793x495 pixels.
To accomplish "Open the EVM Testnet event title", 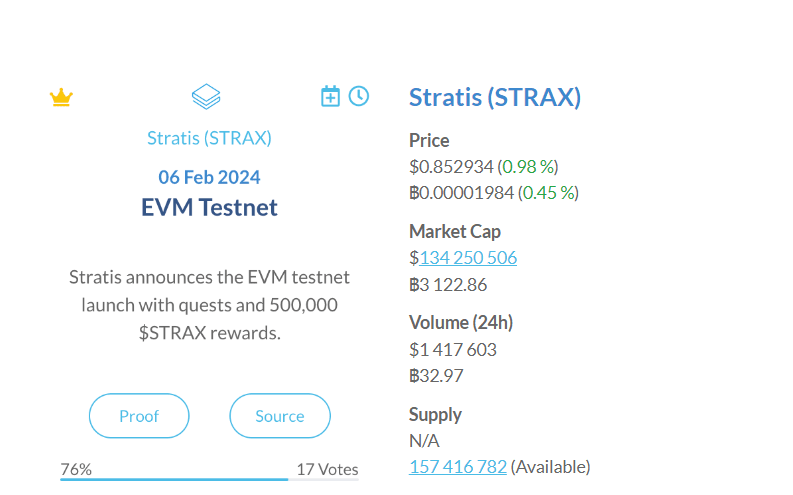I will point(209,207).
